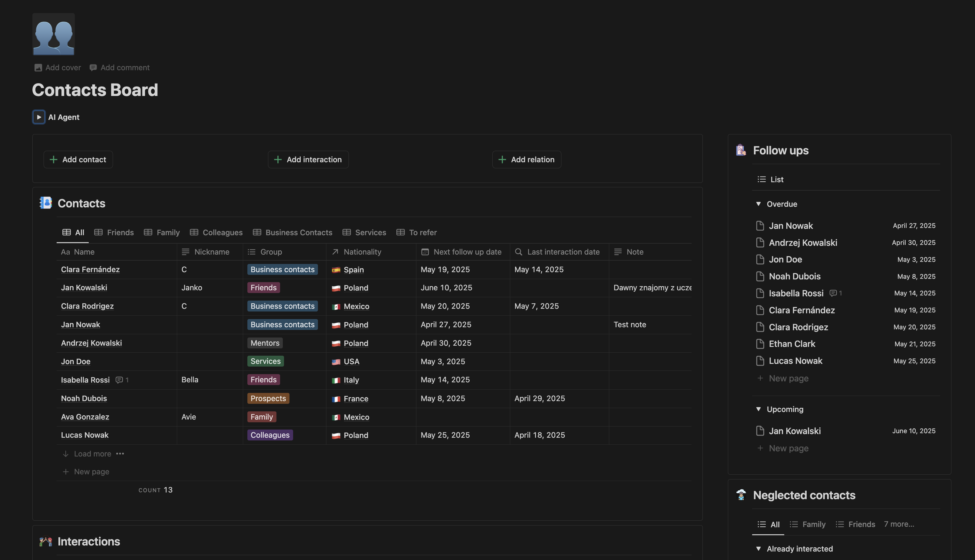Click the Friends group tag on Jan Kowalski's row
This screenshot has height=560, width=975.
click(x=263, y=287)
